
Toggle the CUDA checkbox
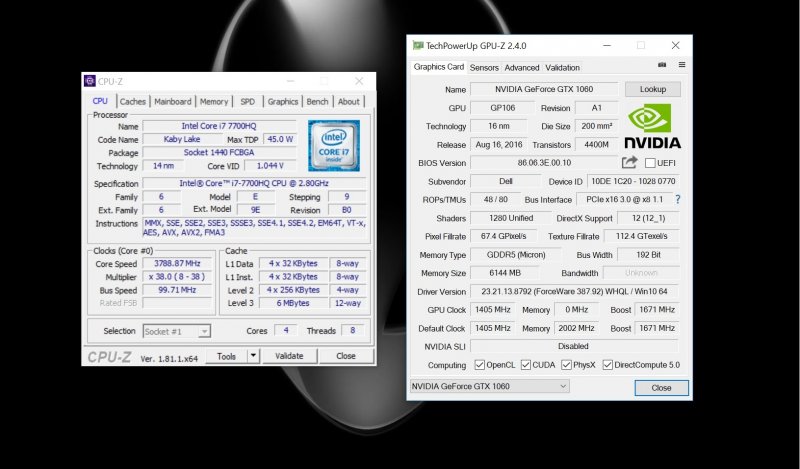(x=526, y=365)
